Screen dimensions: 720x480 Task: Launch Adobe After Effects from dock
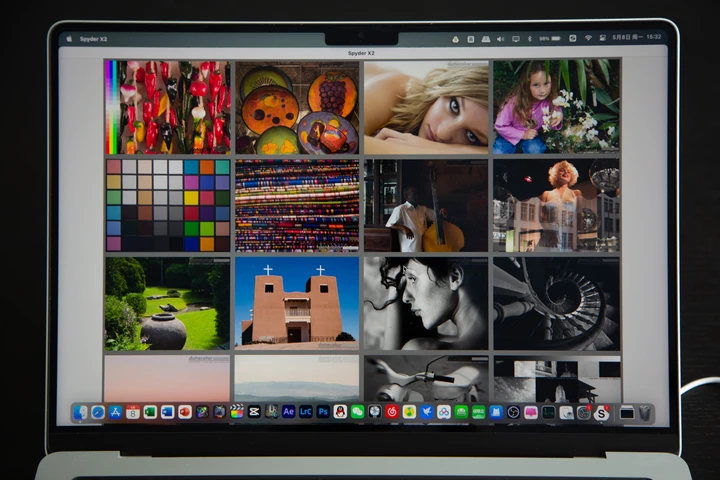point(288,412)
